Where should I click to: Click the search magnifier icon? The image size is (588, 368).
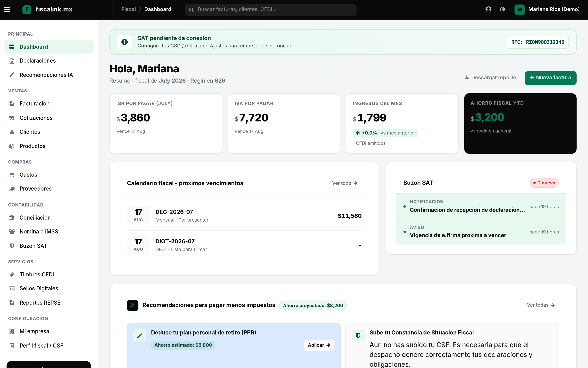(192, 10)
